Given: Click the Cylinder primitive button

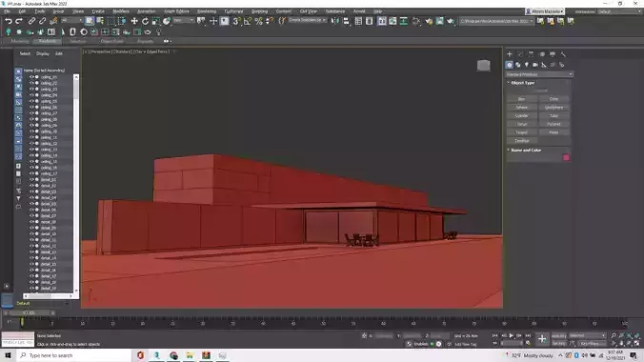Looking at the screenshot, I should click(522, 116).
